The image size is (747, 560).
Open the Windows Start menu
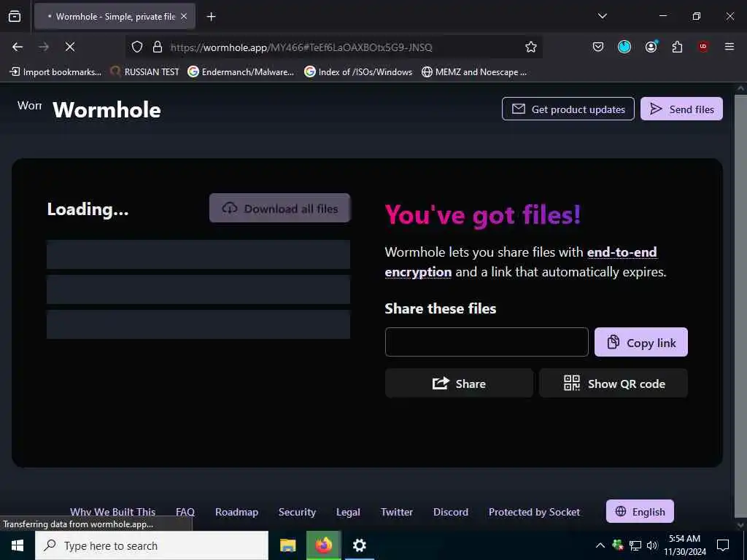point(18,545)
